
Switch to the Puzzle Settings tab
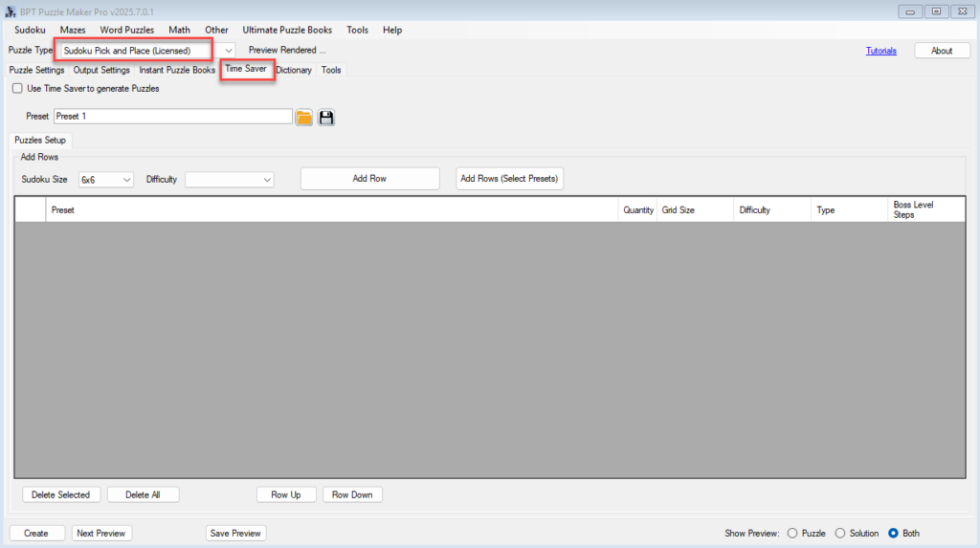tap(36, 70)
